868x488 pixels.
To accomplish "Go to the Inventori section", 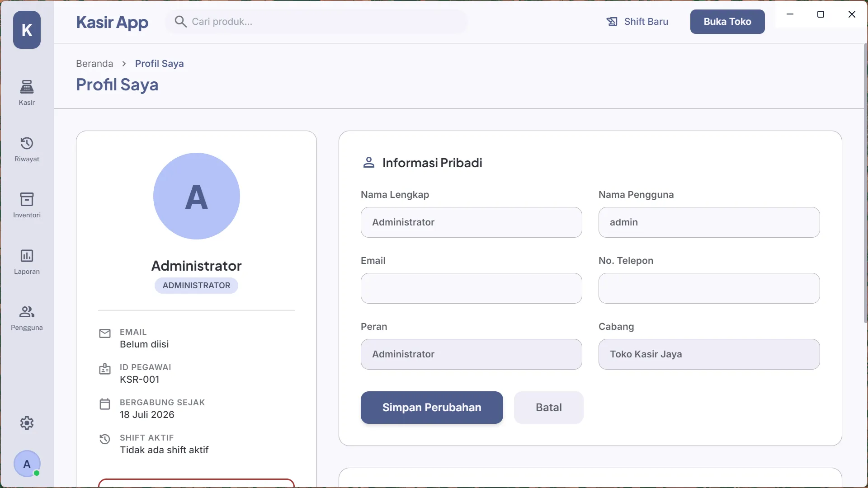I will pyautogui.click(x=27, y=205).
